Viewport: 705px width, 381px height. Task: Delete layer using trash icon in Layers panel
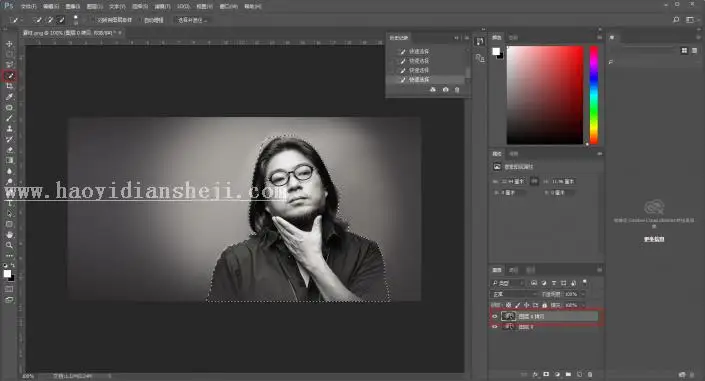(x=590, y=374)
